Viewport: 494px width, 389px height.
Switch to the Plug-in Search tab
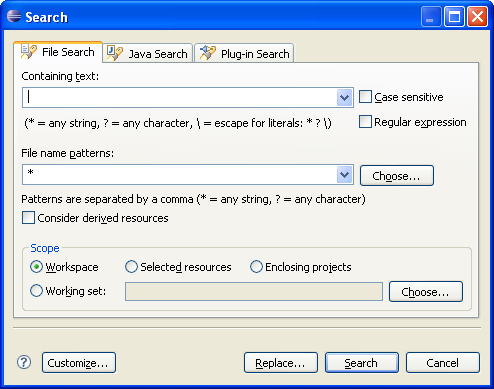[x=244, y=53]
